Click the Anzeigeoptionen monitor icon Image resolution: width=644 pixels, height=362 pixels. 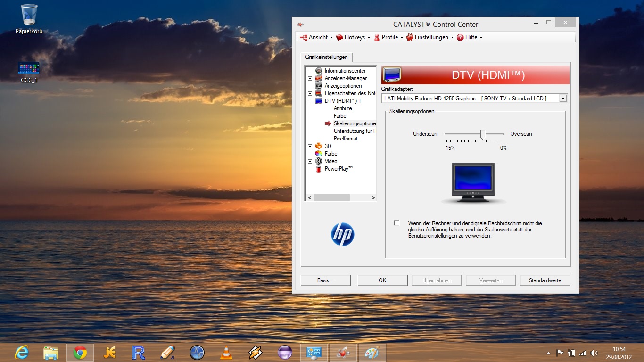coord(319,86)
